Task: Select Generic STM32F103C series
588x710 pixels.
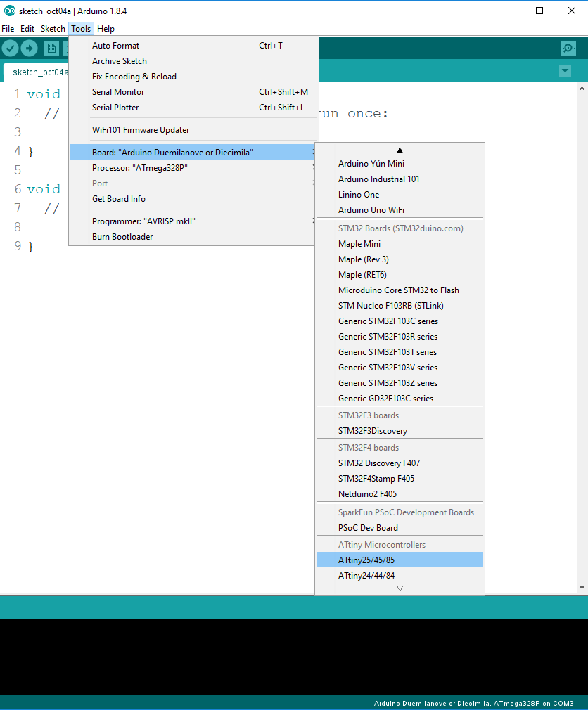Action: pyautogui.click(x=400, y=321)
